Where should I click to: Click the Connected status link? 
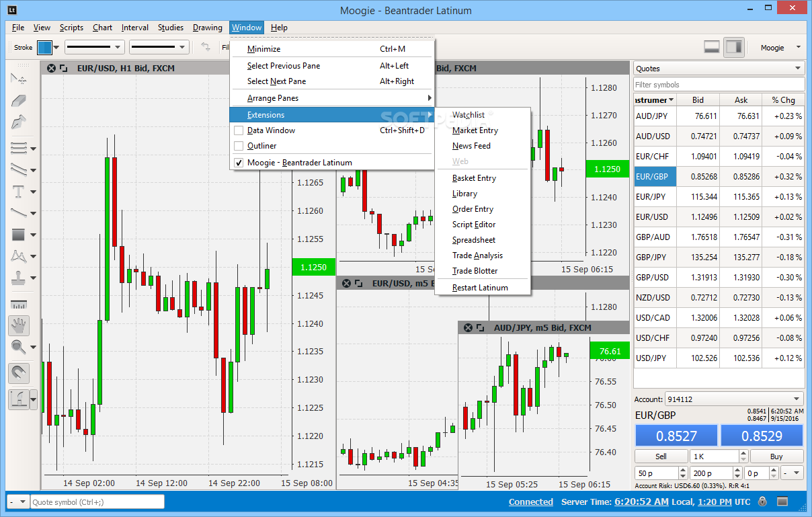(531, 502)
